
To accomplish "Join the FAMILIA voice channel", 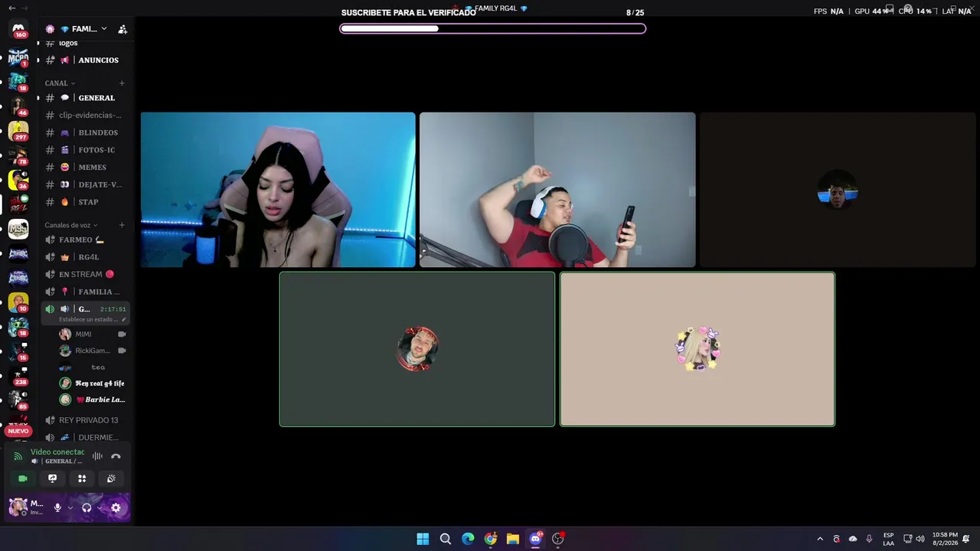I will pos(85,292).
